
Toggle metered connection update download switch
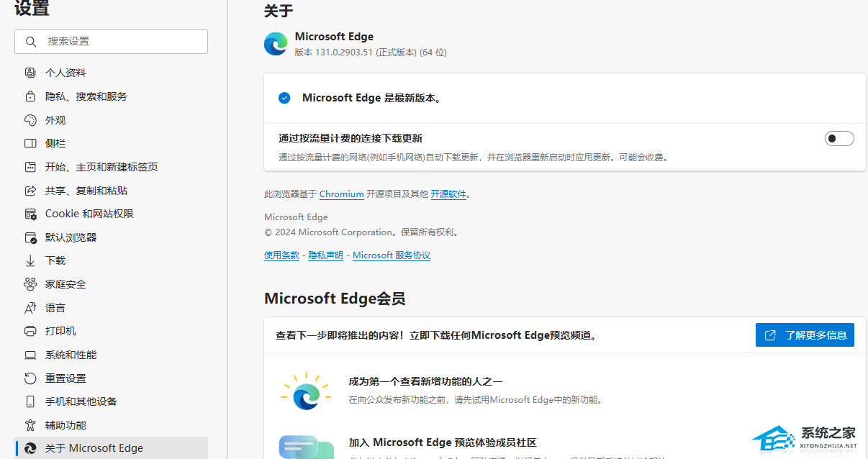tap(838, 139)
